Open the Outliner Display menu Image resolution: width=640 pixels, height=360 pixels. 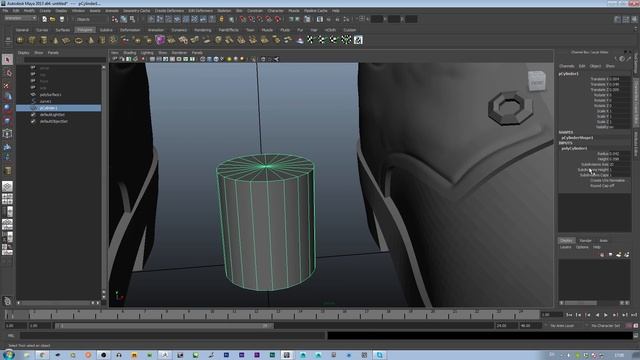pyautogui.click(x=23, y=53)
